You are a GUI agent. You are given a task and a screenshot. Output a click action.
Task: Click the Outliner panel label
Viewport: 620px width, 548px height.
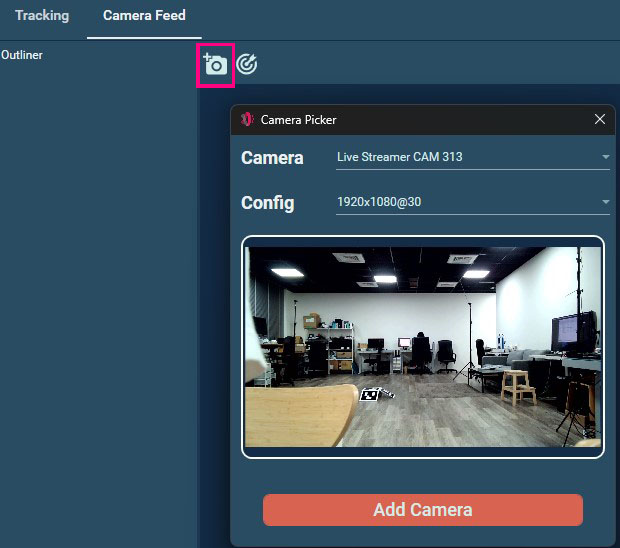pos(22,55)
